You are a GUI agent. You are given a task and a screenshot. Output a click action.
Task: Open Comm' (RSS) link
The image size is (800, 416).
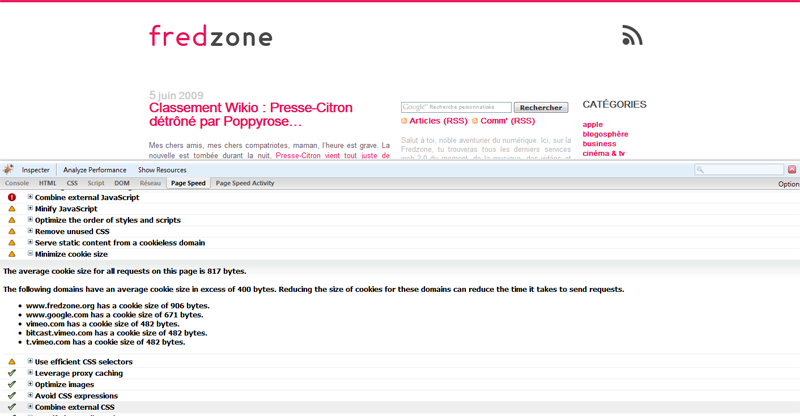coord(508,121)
